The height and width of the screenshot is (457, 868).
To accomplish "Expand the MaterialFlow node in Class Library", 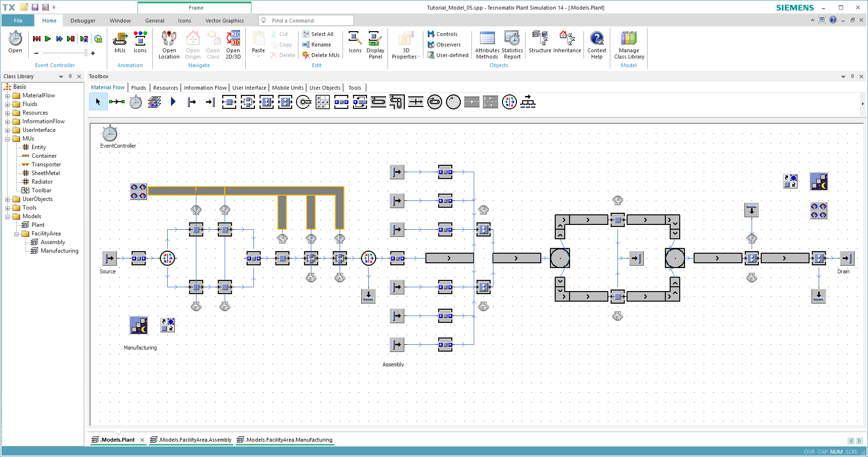I will [x=8, y=95].
